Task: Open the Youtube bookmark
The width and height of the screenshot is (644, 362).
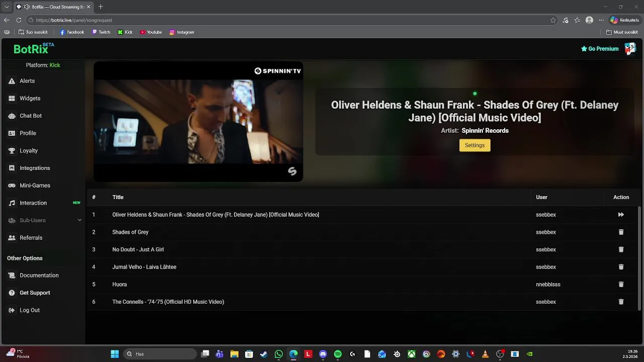Action: point(151,32)
